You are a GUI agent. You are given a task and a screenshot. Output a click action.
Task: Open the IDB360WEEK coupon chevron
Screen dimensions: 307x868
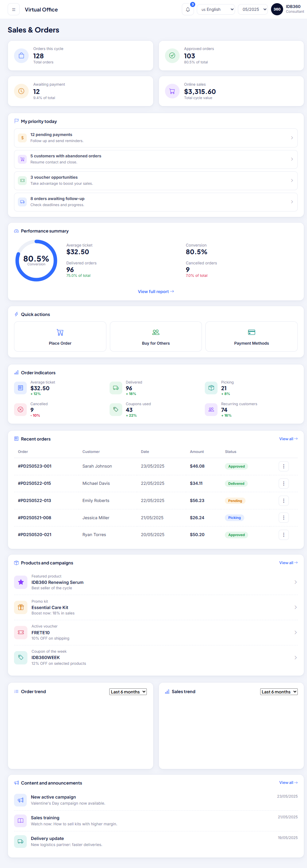pos(296,657)
